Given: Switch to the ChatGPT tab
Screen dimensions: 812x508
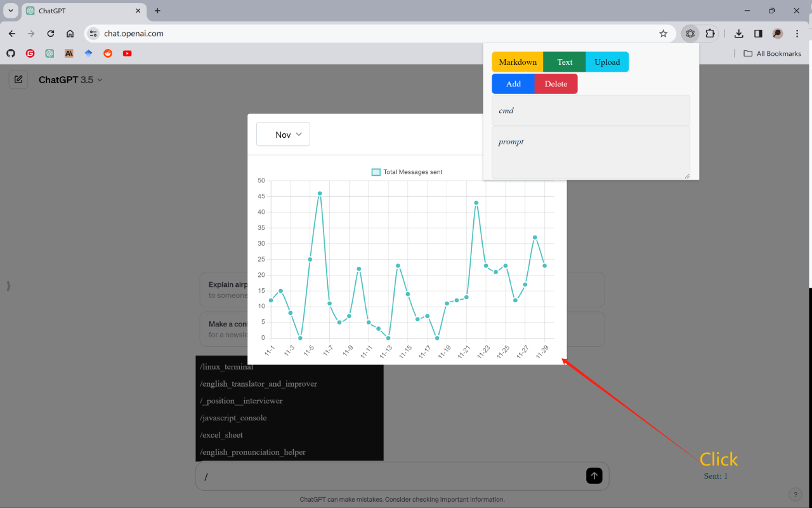Looking at the screenshot, I should [x=83, y=11].
